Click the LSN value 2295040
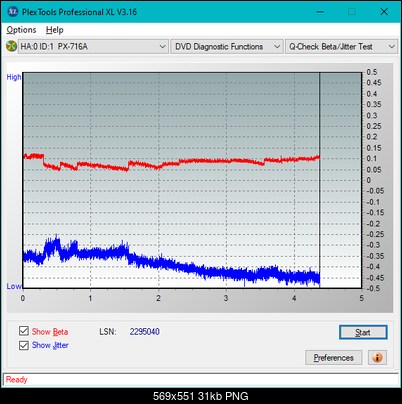 click(145, 332)
